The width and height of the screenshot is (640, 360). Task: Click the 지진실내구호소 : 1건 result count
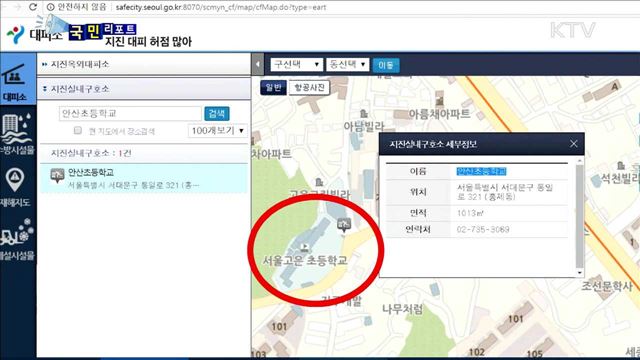[91, 153]
